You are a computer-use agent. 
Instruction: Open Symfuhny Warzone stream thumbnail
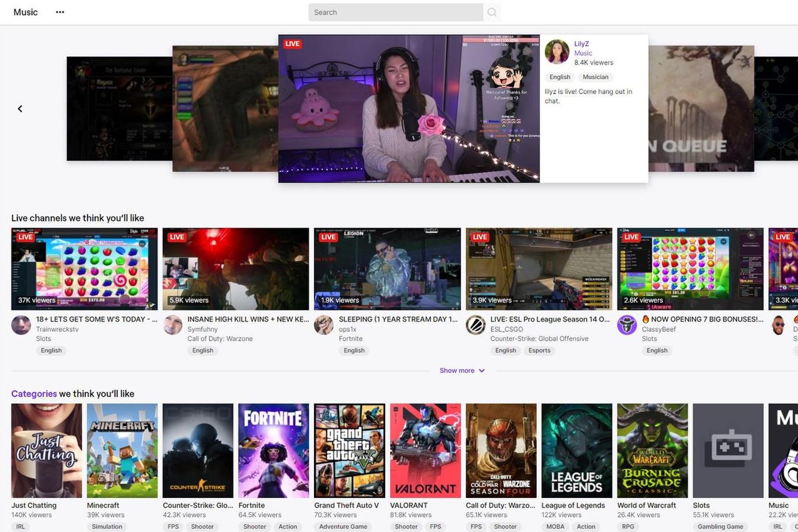pyautogui.click(x=236, y=269)
